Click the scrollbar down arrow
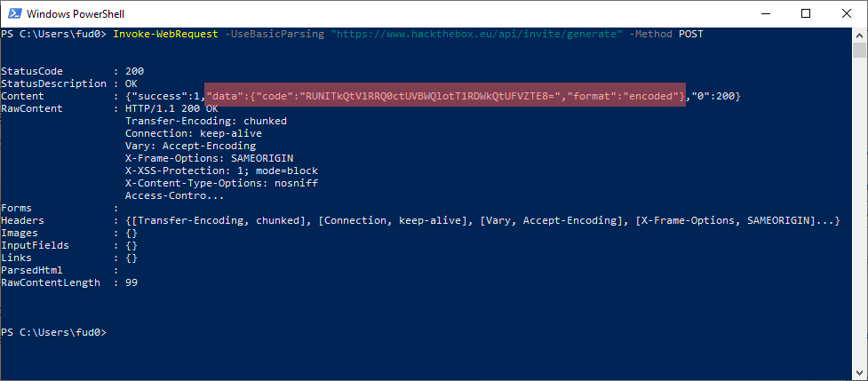 point(860,373)
